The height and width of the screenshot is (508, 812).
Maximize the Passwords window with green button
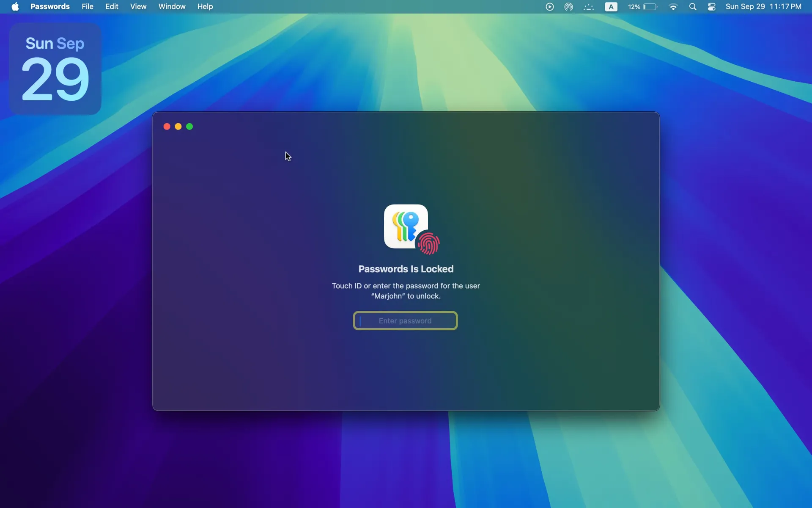[189, 127]
